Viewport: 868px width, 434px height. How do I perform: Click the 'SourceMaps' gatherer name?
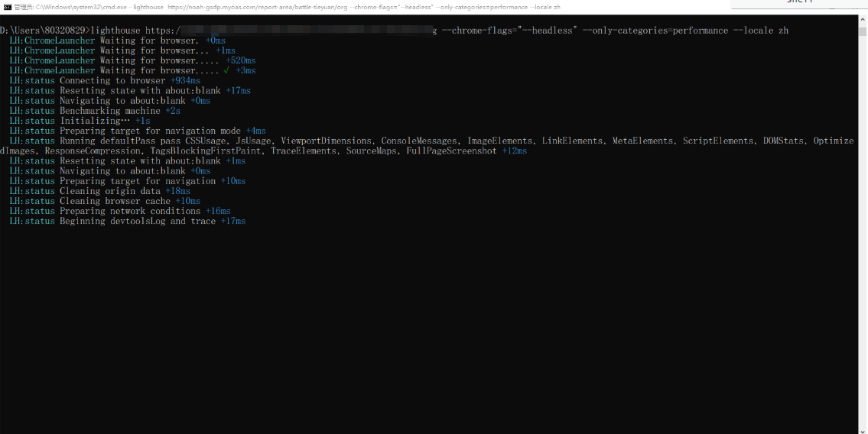point(372,151)
